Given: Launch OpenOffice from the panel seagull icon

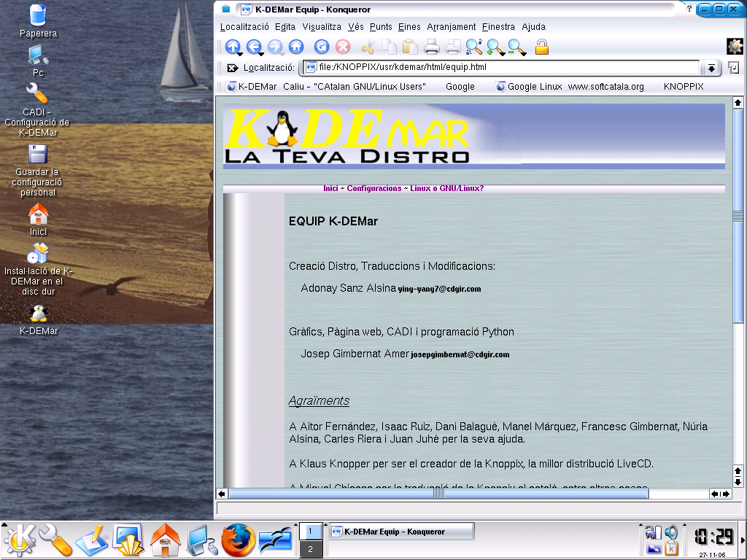Looking at the screenshot, I should (x=275, y=540).
